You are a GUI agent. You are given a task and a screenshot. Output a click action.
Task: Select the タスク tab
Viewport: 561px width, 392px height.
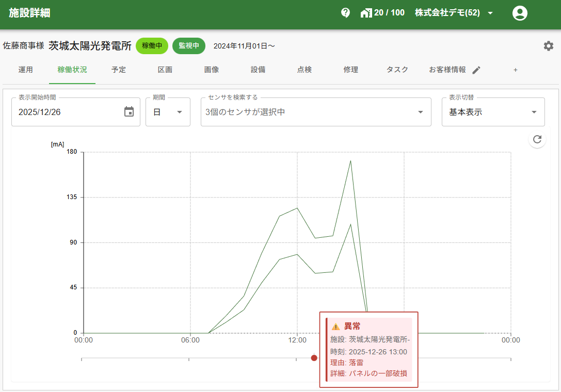click(397, 70)
